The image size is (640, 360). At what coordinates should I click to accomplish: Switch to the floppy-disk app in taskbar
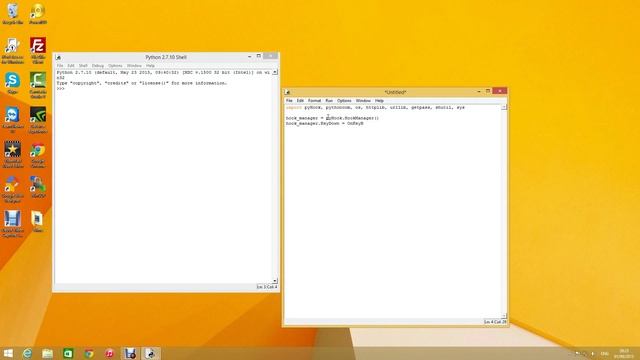coord(130,353)
